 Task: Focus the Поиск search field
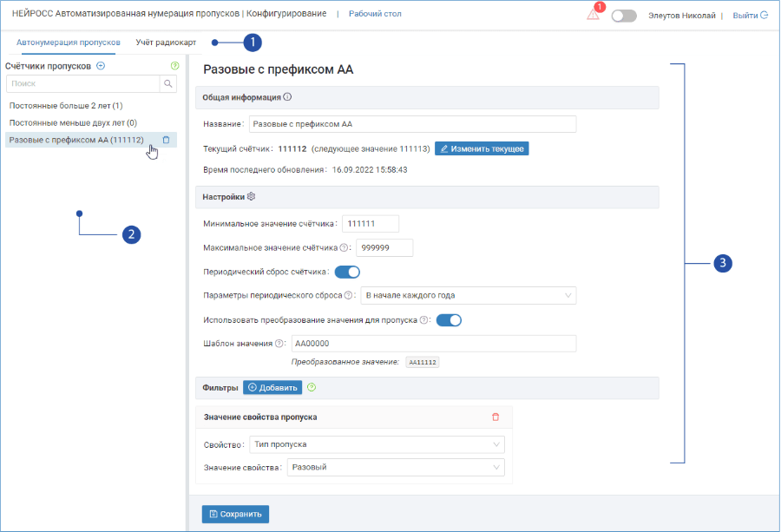82,83
